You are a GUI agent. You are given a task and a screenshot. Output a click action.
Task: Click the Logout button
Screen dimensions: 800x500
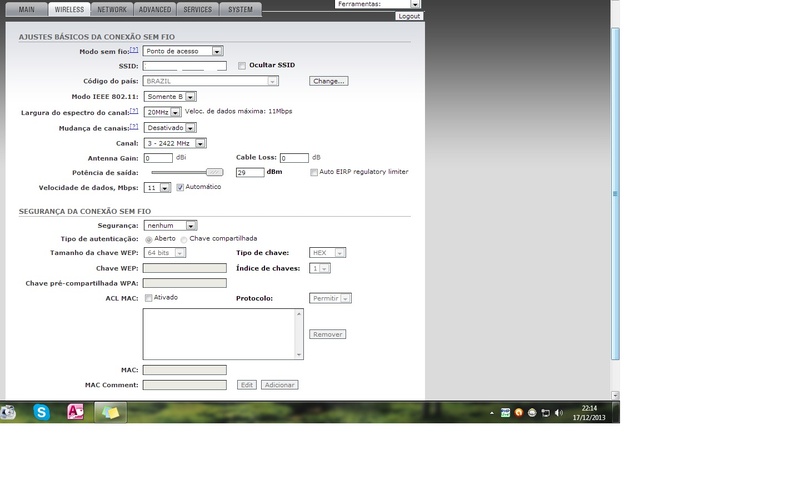tap(409, 16)
